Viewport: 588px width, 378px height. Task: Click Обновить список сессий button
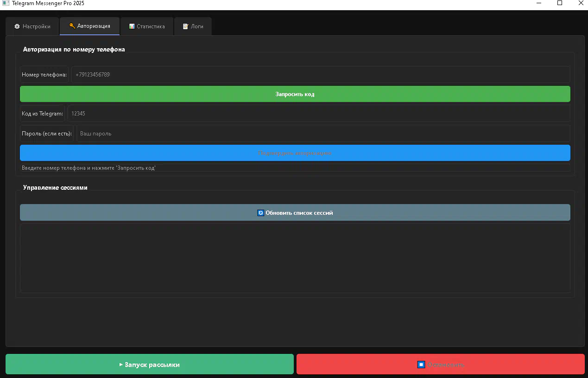pyautogui.click(x=295, y=213)
